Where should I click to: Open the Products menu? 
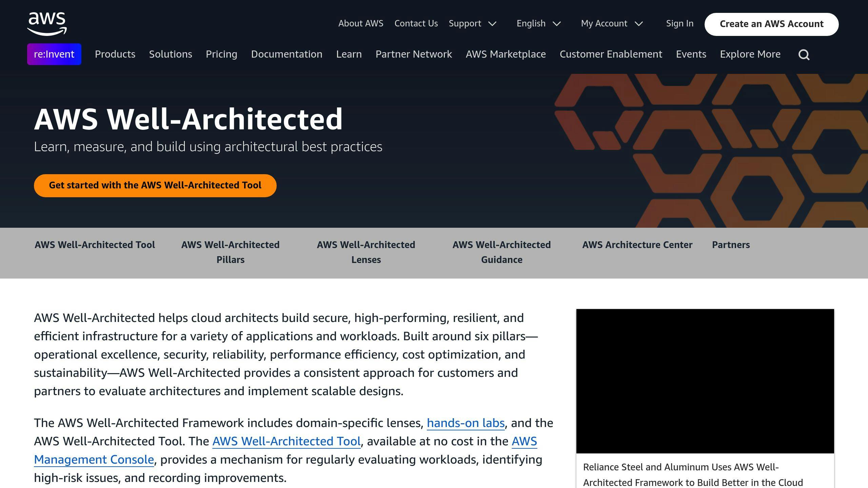click(115, 54)
